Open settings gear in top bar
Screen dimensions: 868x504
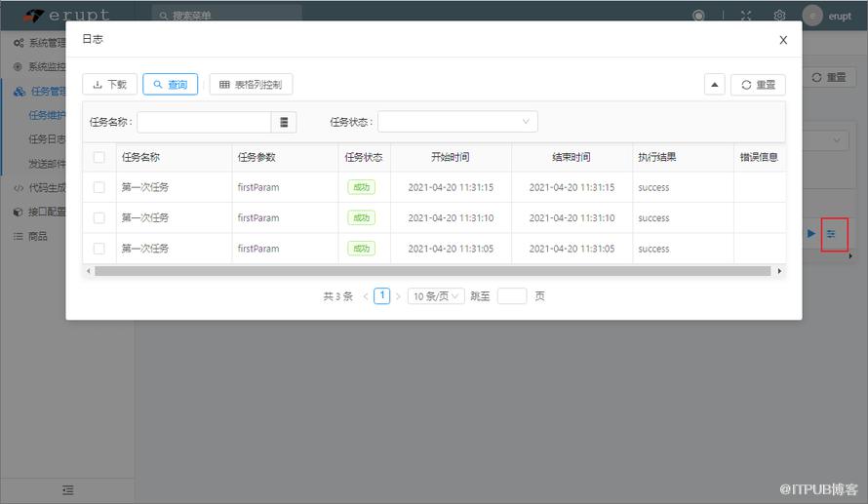779,16
